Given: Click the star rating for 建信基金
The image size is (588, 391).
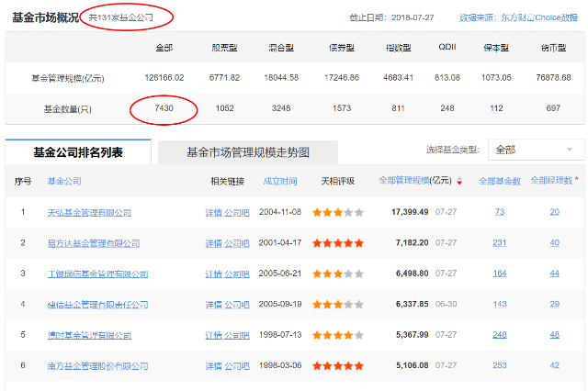Looking at the screenshot, I should coord(338,305).
